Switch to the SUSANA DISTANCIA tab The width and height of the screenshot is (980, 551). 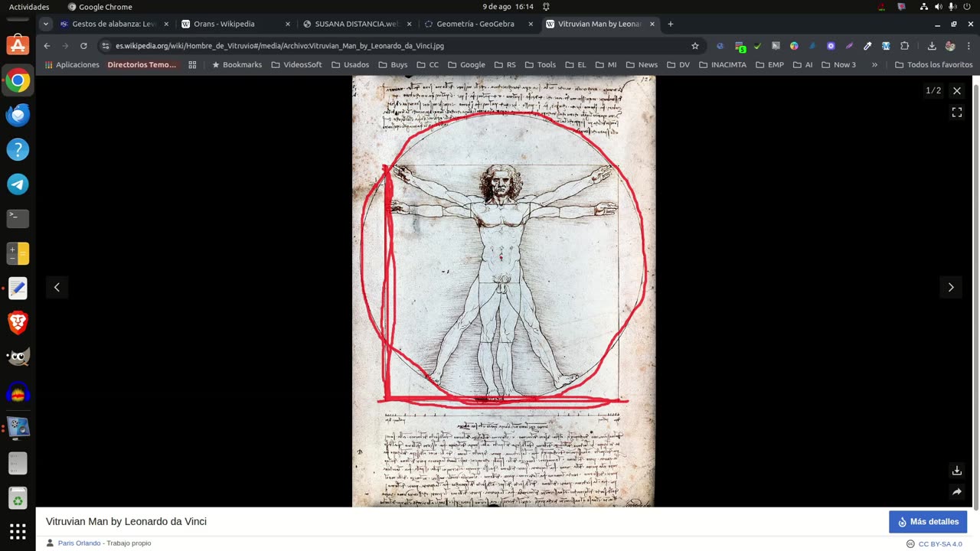(x=357, y=24)
